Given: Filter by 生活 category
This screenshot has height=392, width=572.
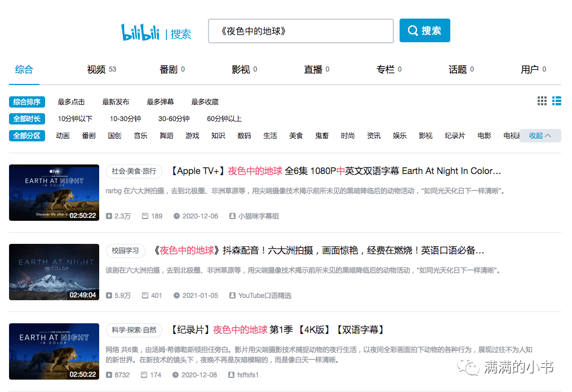Looking at the screenshot, I should tap(270, 136).
